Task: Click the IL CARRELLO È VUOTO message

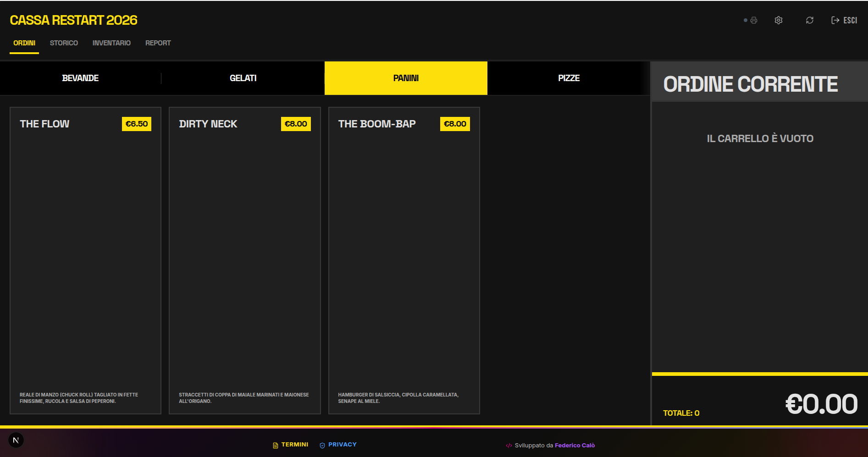Action: 760,138
